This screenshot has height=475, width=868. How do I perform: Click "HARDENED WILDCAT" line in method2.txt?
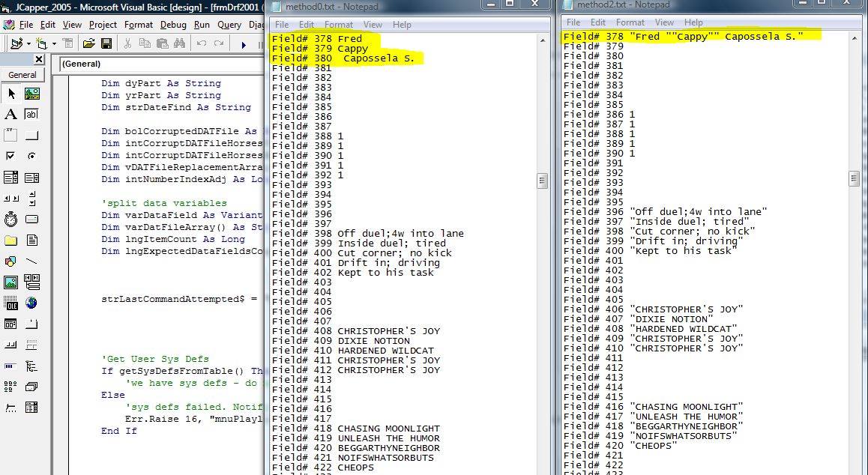tap(651, 329)
